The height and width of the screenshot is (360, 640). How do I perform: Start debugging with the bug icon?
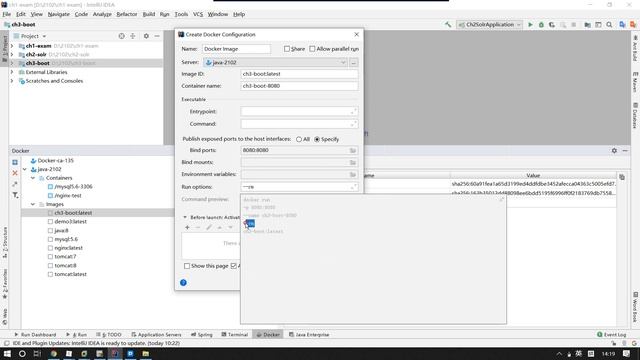pos(541,25)
